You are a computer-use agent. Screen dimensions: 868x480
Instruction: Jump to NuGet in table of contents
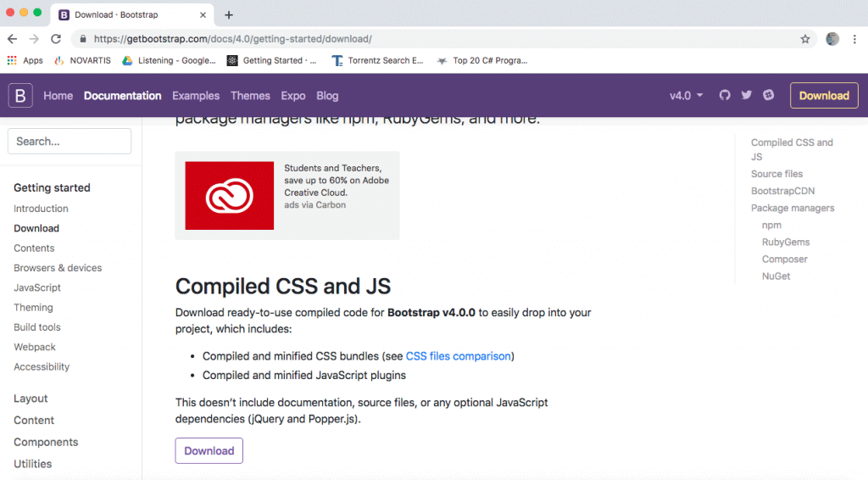(776, 276)
